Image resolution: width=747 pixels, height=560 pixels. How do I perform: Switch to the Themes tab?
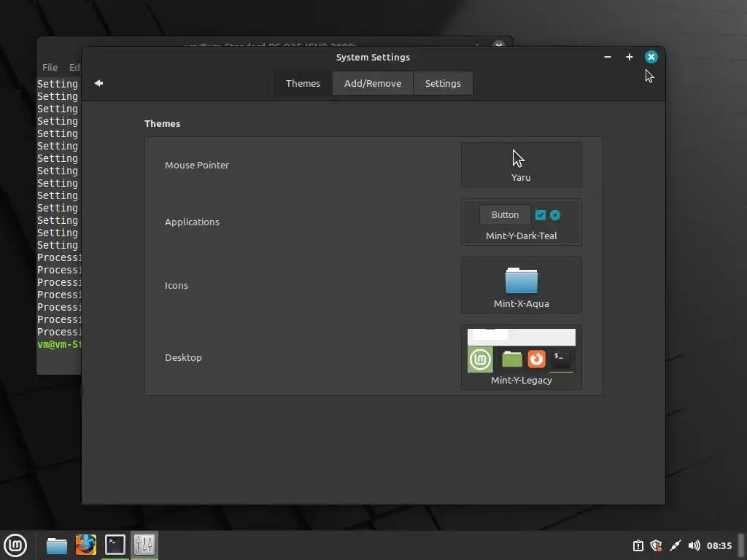tap(303, 83)
